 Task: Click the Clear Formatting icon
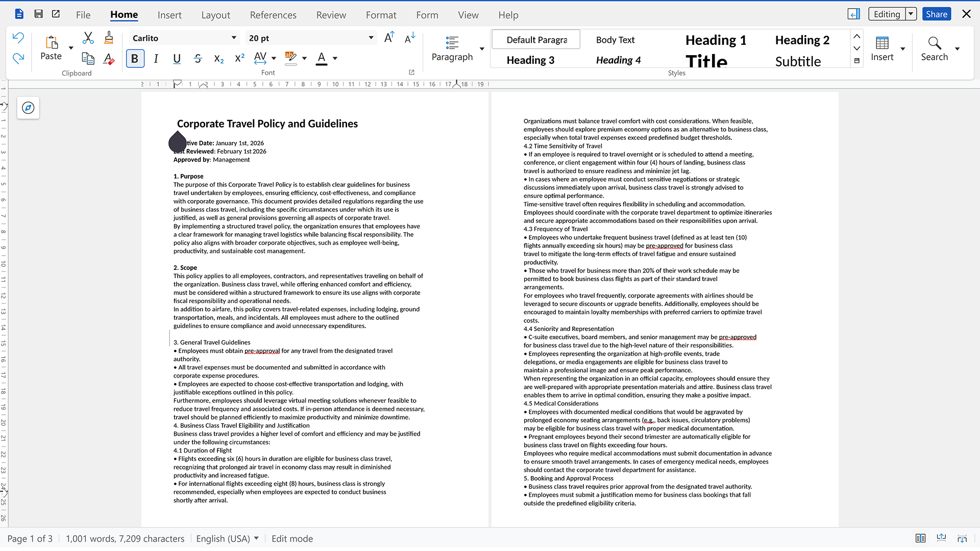point(108,59)
